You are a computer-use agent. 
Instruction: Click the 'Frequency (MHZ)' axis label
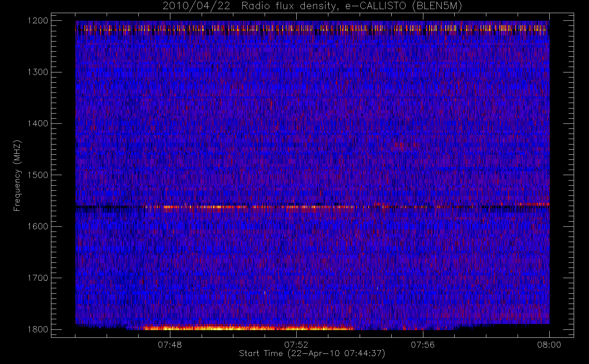17,175
